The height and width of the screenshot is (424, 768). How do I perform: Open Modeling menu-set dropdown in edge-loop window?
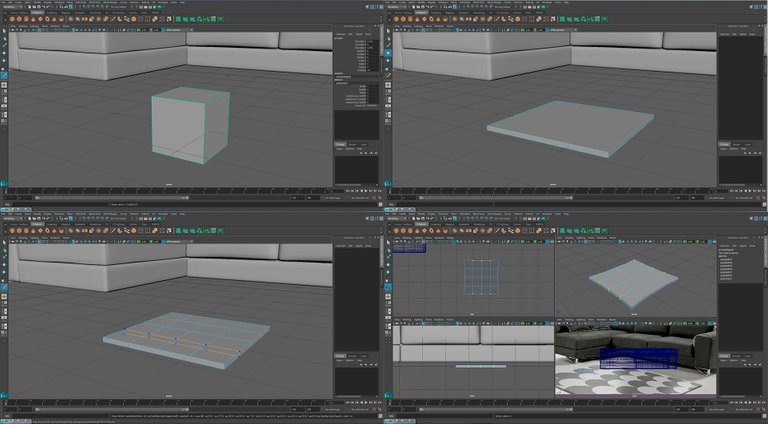[13, 218]
